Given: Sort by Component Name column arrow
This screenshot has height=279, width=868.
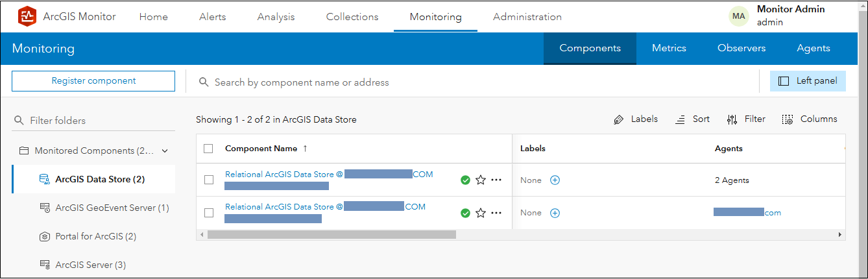Looking at the screenshot, I should click(305, 149).
